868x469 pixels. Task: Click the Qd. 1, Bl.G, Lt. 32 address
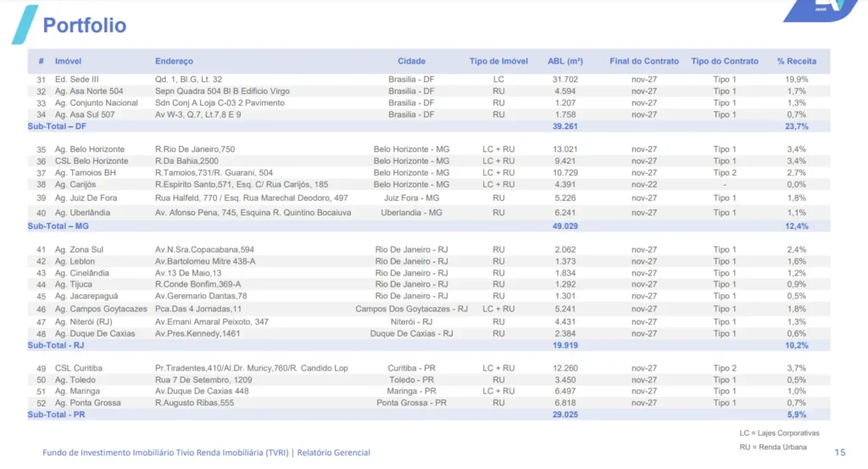[x=188, y=80]
